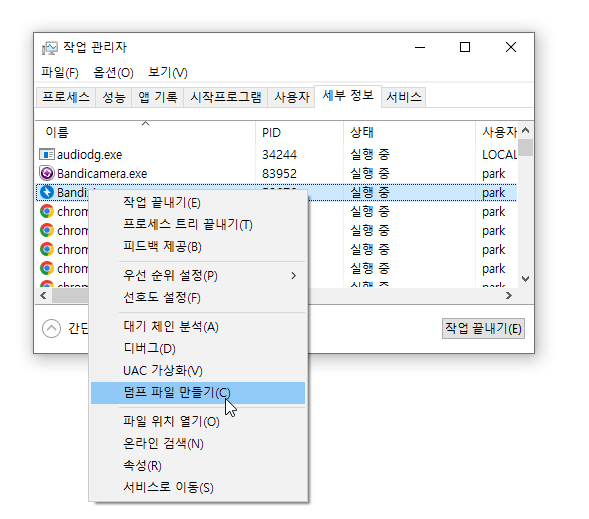Open the 성능 tab
This screenshot has width=589, height=519.
tap(113, 97)
